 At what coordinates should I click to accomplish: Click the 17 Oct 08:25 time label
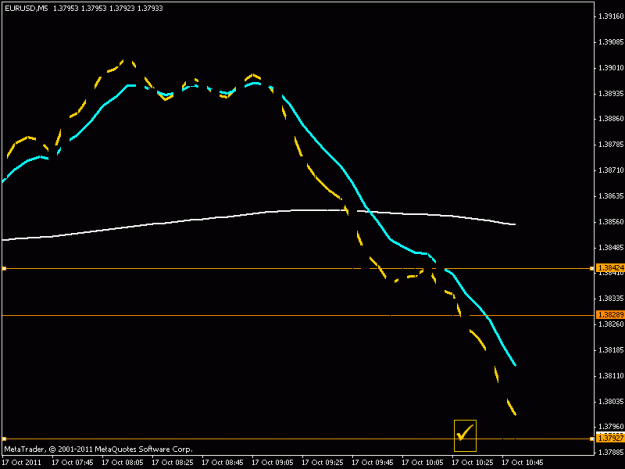[x=173, y=463]
